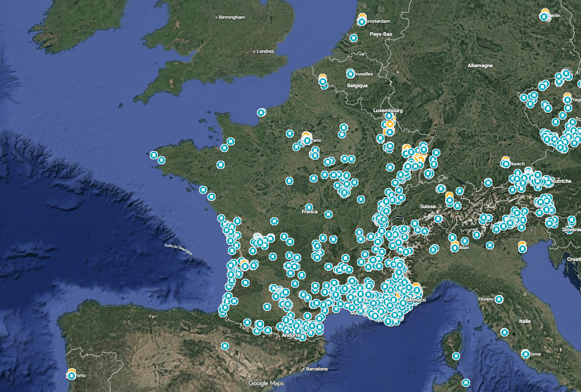This screenshot has width=581, height=392.
Task: Select the bookmark marker at Berlin
Action: [544, 17]
